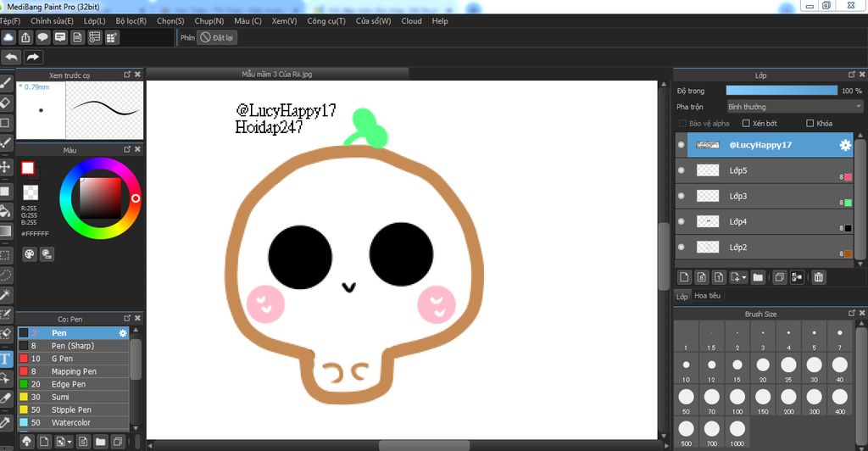This screenshot has height=451, width=868.
Task: Add a new 8-bit layer
Action: pyautogui.click(x=701, y=277)
